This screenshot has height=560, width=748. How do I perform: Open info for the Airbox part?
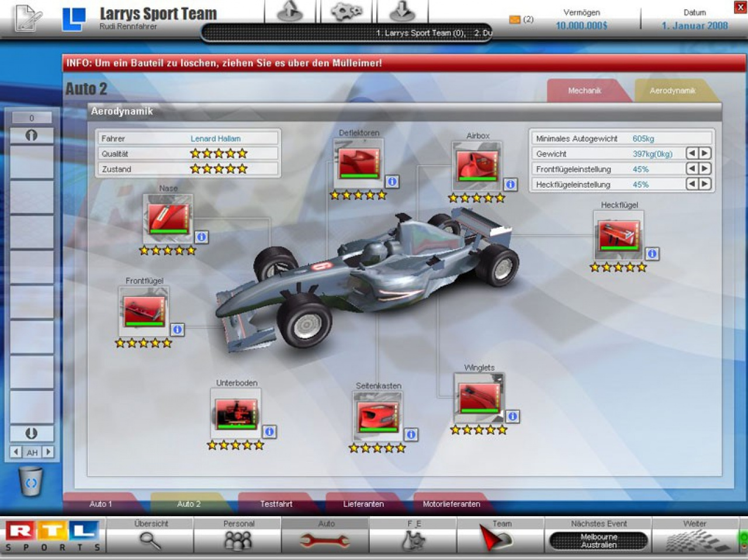coord(510,185)
